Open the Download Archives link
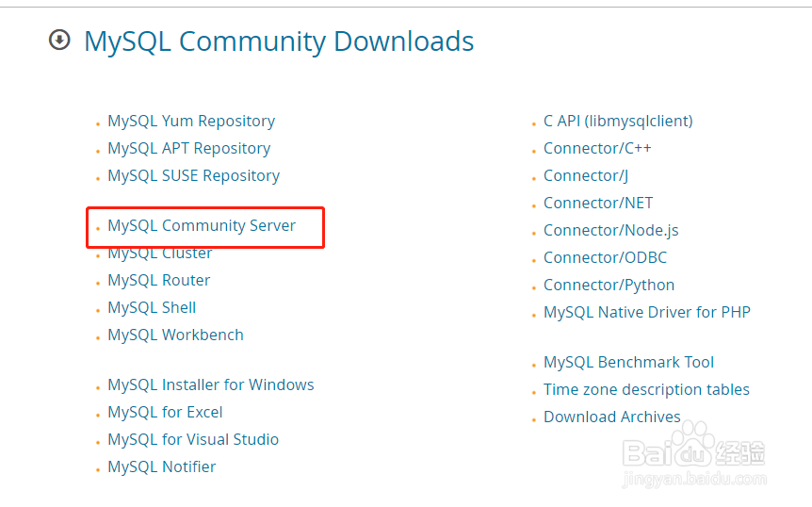This screenshot has width=812, height=507. [x=612, y=417]
